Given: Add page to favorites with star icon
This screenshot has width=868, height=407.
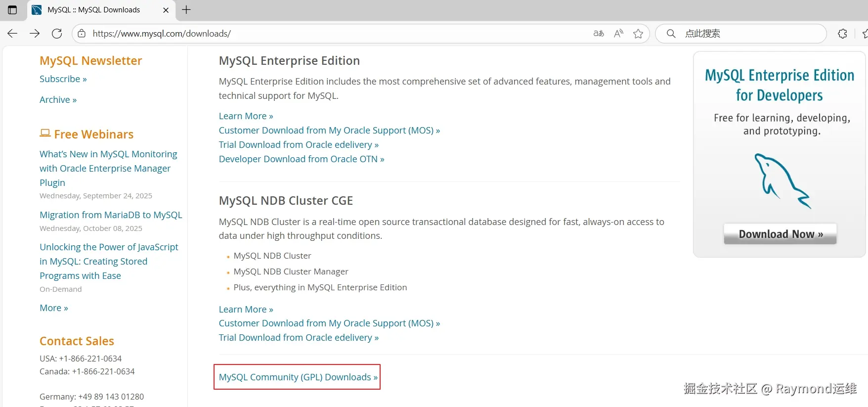Looking at the screenshot, I should pos(638,34).
